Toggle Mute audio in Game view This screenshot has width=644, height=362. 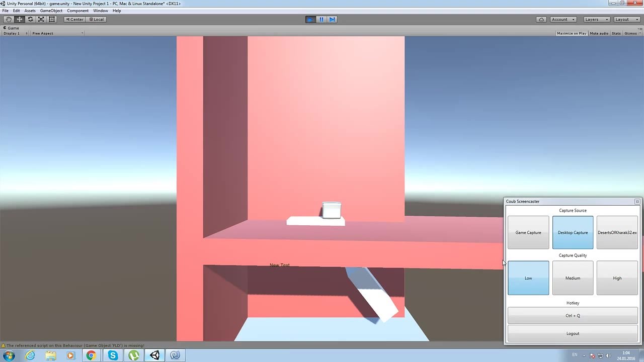599,33
